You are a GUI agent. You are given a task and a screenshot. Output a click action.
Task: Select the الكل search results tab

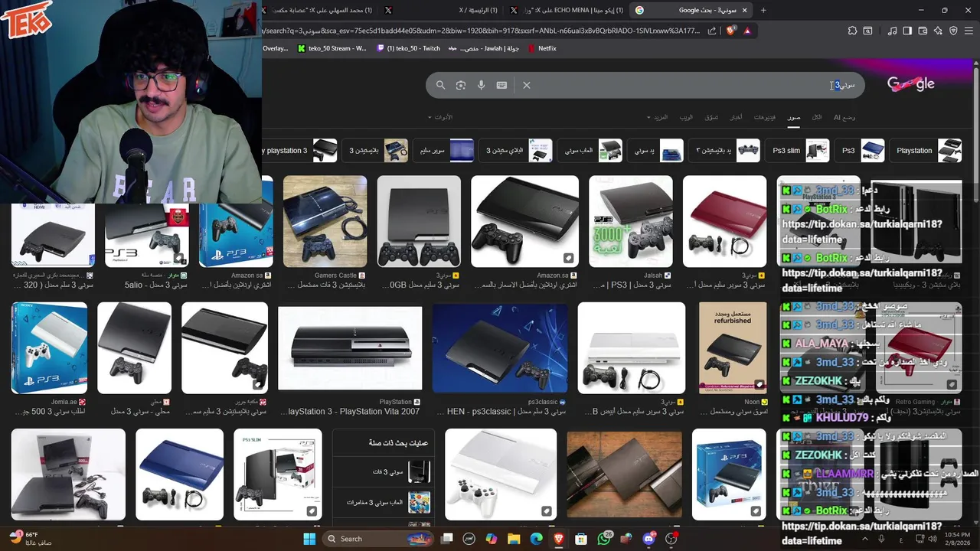click(817, 117)
